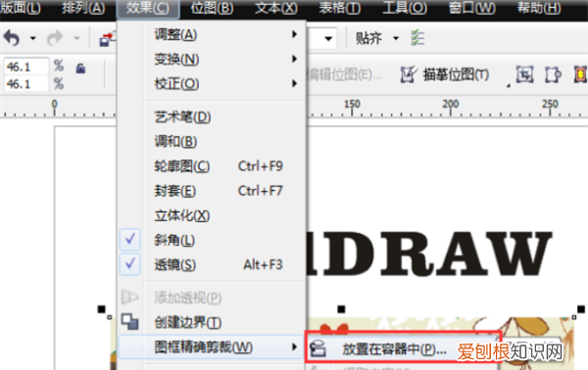Click the green checklist options icon

(x=417, y=38)
